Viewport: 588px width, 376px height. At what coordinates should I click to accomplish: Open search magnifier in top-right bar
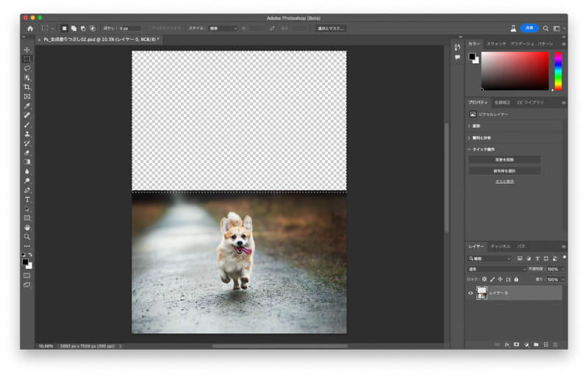pos(545,29)
